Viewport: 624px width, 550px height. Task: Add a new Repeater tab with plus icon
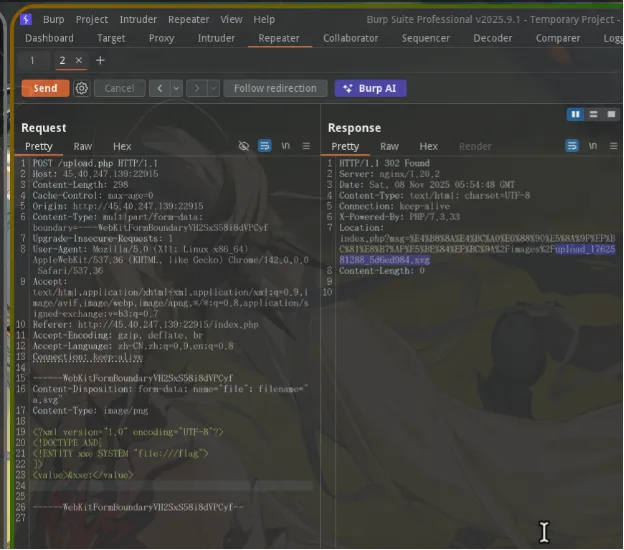click(100, 60)
